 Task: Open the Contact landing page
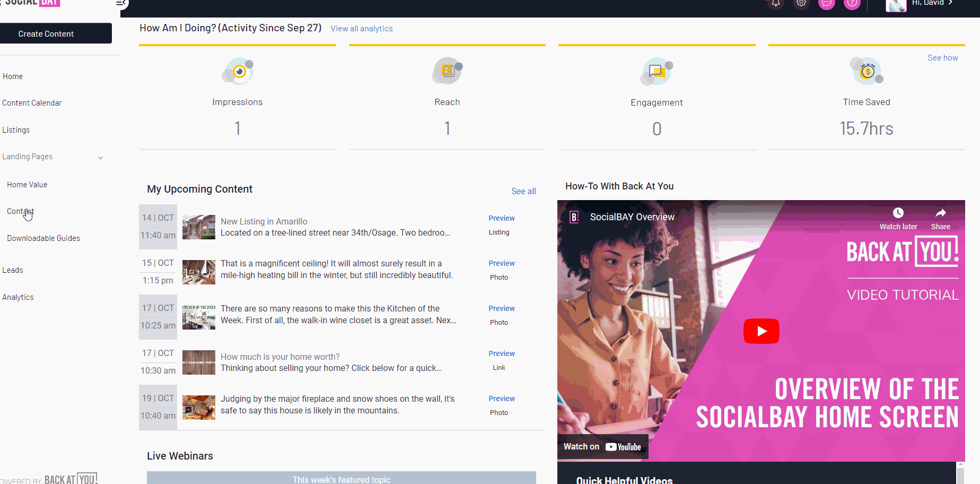tap(21, 211)
